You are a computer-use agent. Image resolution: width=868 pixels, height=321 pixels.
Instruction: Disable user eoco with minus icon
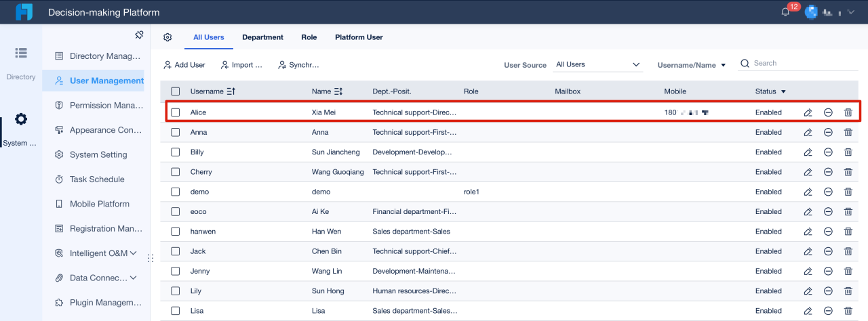coord(828,212)
